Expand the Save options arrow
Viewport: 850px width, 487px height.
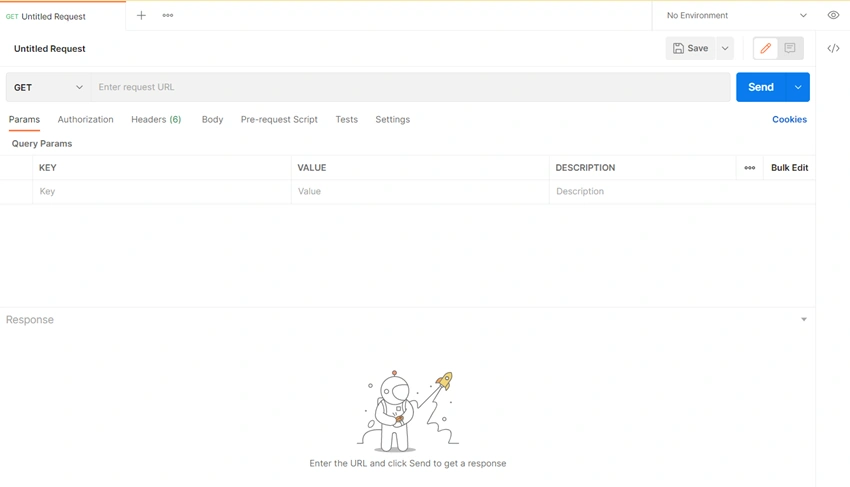click(725, 48)
